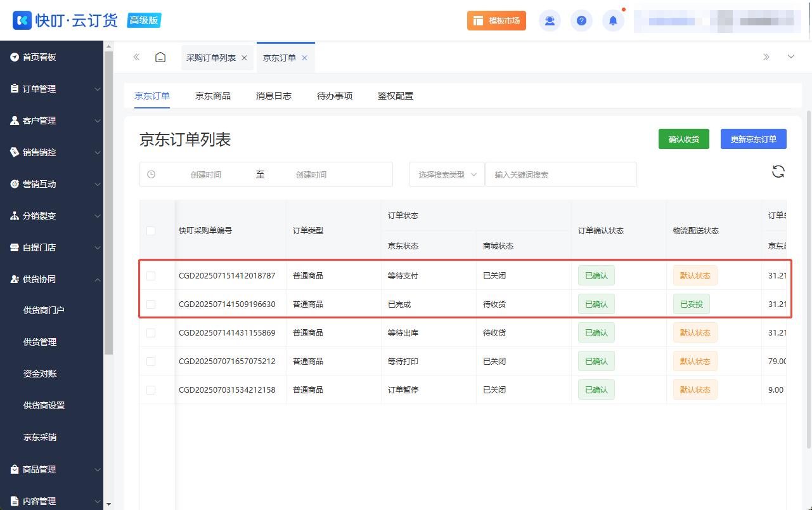
Task: Open the 选择搜索类型 dropdown
Action: (x=447, y=174)
